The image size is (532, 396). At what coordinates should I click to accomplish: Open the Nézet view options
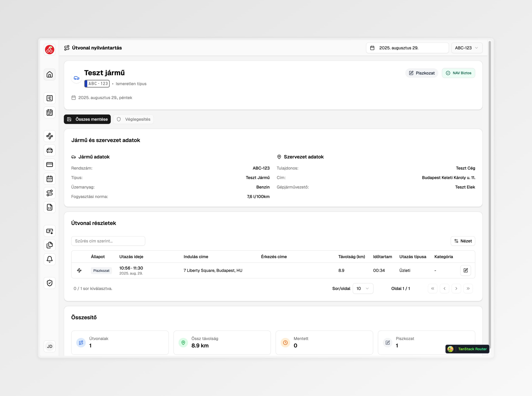tap(463, 241)
